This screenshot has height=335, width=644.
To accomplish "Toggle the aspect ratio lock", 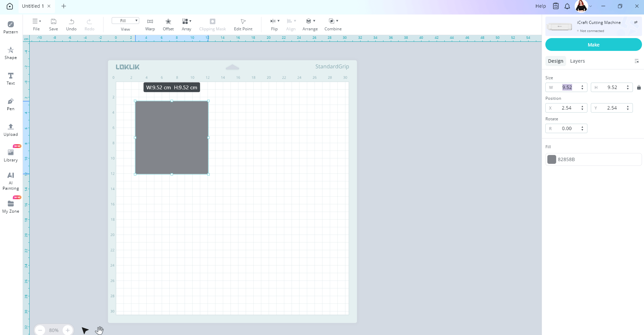I will pos(639,88).
